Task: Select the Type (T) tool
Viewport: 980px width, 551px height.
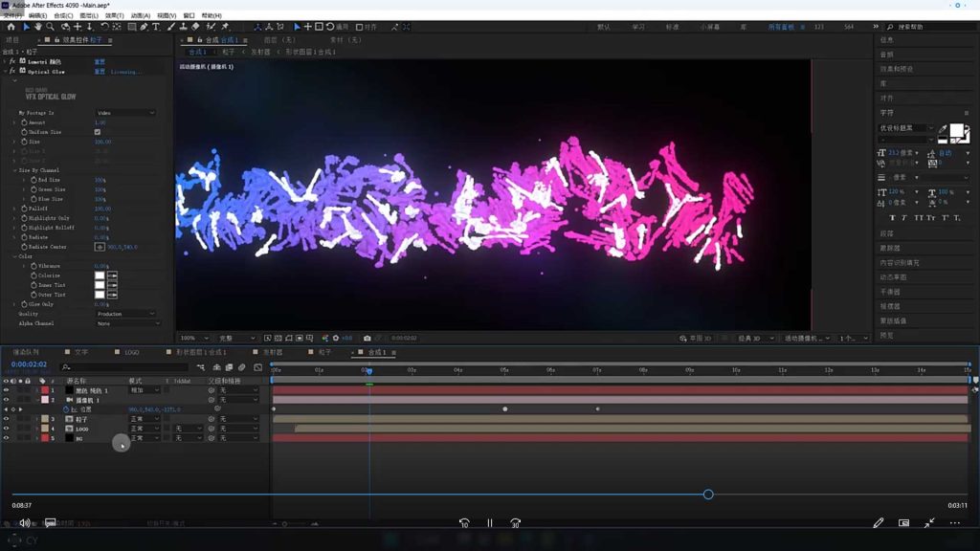Action: pyautogui.click(x=155, y=27)
